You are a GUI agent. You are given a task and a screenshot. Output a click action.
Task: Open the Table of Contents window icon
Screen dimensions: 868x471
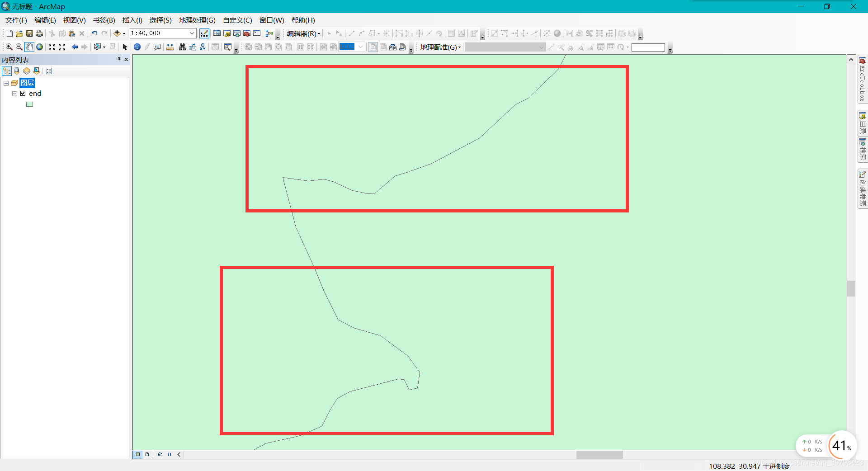(217, 33)
